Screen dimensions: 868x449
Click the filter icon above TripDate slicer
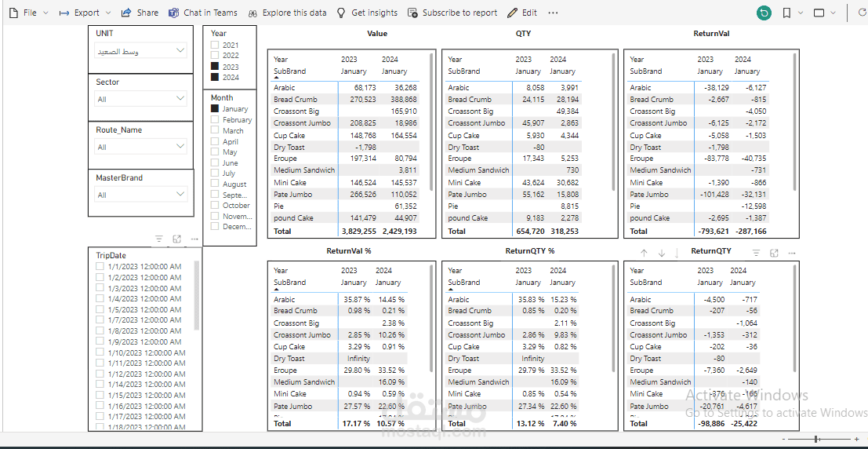tap(159, 239)
